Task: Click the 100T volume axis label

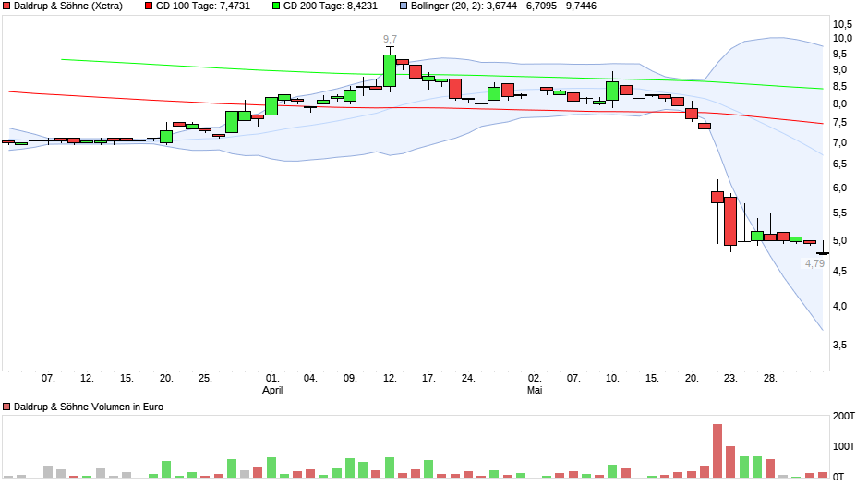Action: pyautogui.click(x=844, y=446)
